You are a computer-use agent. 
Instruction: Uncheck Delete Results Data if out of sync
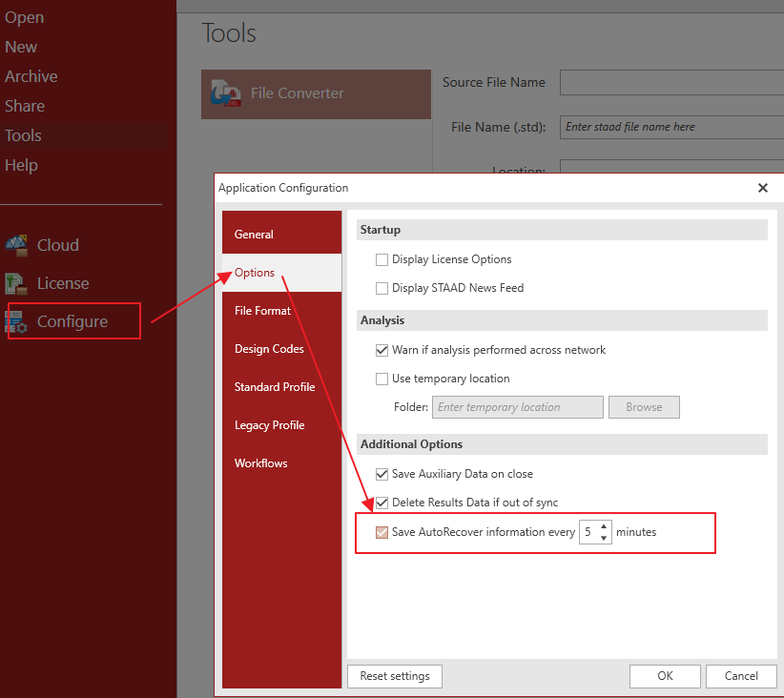382,503
